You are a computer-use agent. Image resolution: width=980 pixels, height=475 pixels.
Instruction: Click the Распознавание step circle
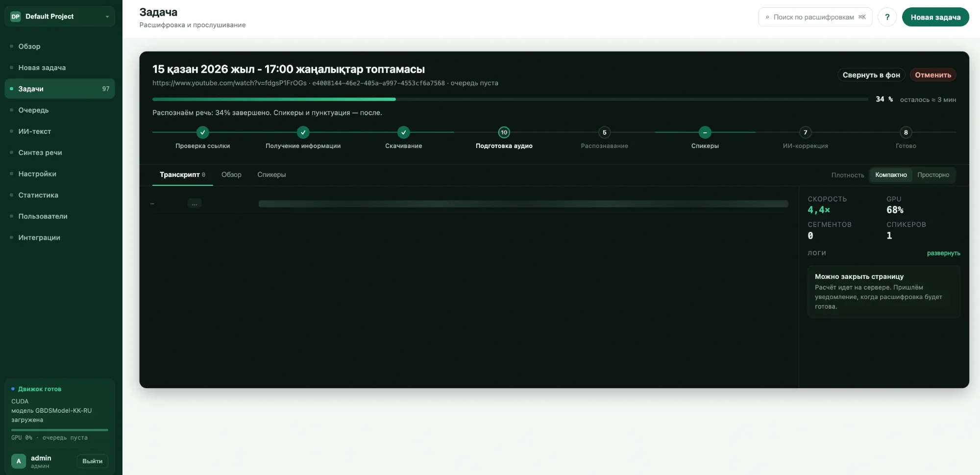coord(605,132)
